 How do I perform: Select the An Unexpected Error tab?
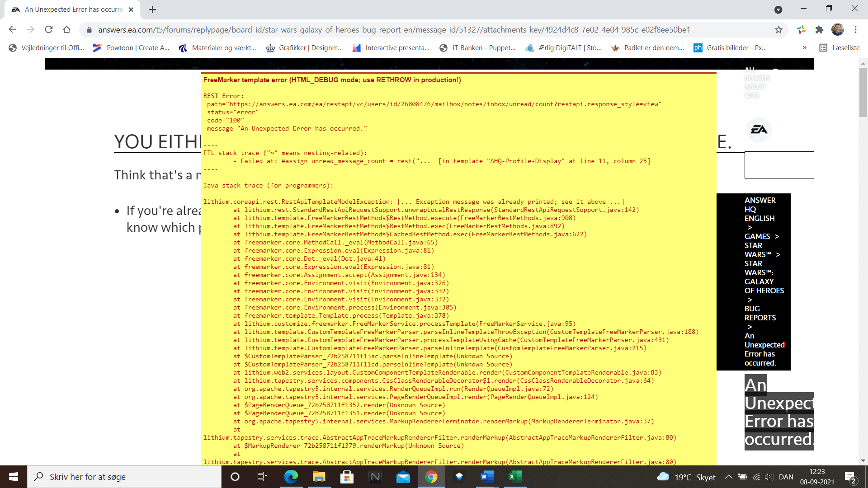[x=72, y=9]
